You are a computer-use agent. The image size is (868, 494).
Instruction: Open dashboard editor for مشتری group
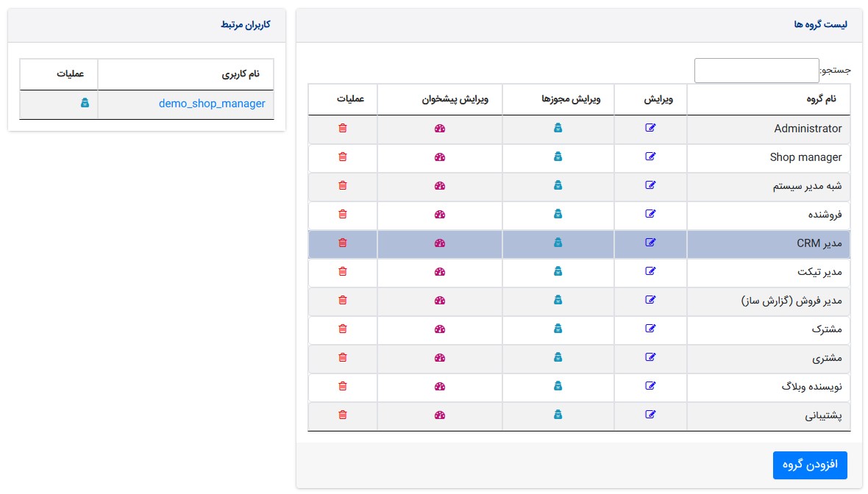(440, 357)
